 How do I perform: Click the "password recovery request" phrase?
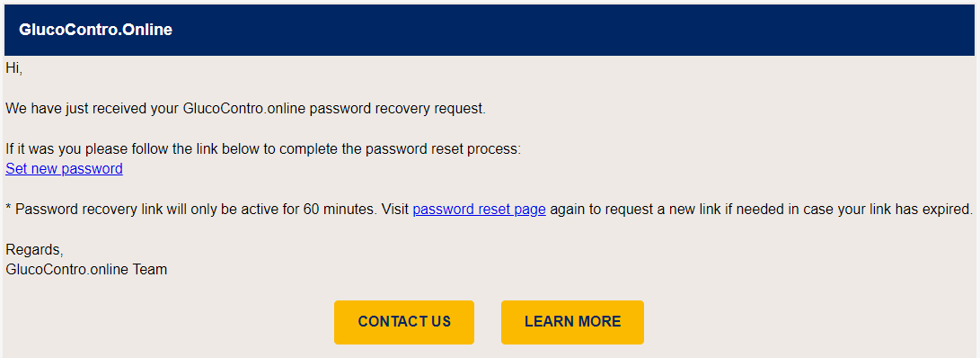397,109
